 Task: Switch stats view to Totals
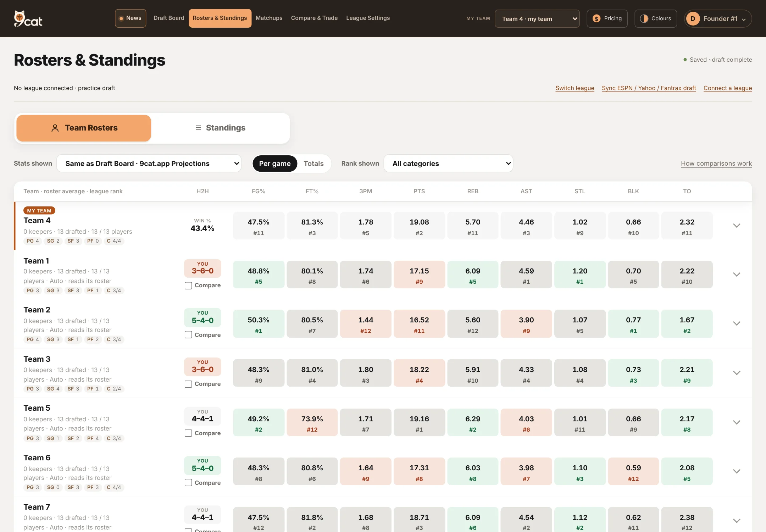tap(313, 164)
